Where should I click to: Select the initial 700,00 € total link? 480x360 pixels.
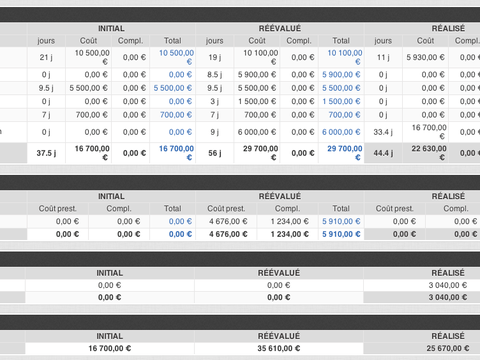click(176, 115)
